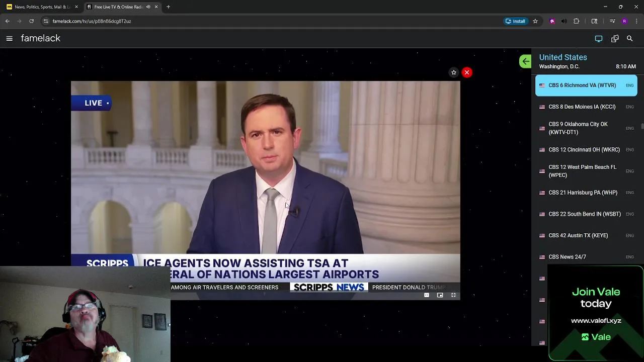Click the 8:10 AM local time
This screenshot has height=362, width=644.
tap(626, 67)
